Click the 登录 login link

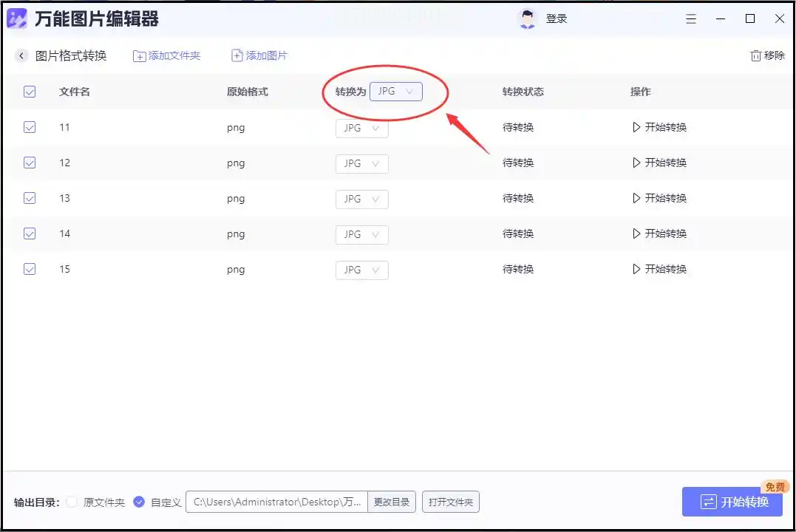(557, 18)
